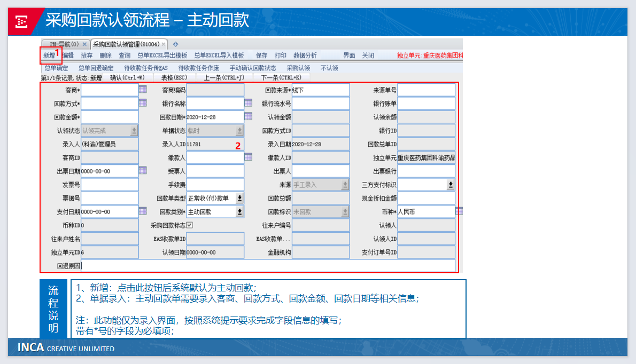Focus the 出票人 input field

click(321, 171)
